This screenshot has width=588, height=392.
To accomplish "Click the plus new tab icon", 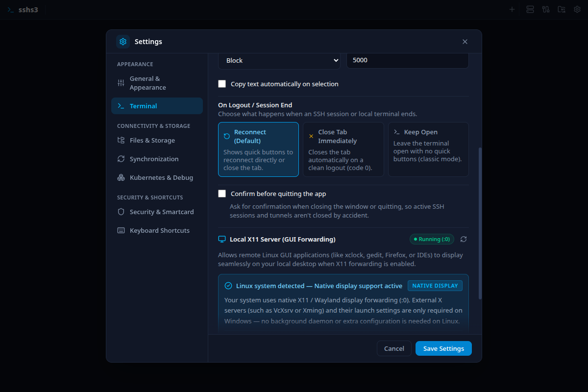I will (512, 9).
